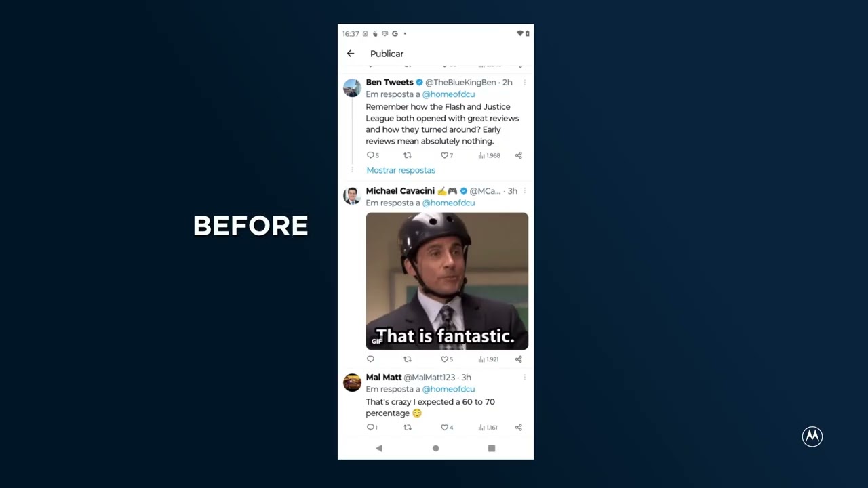Open more options for Michael Cavacini's post
Viewport: 868px width, 488px height.
point(524,191)
